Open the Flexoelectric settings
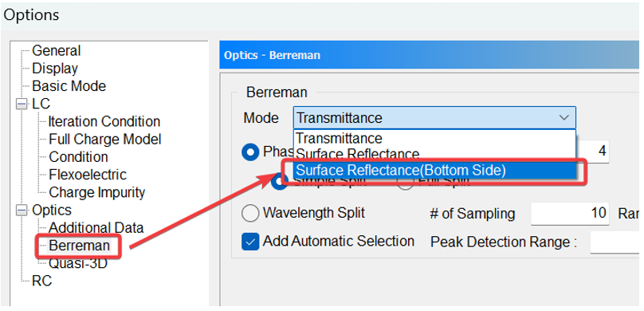 tap(88, 175)
